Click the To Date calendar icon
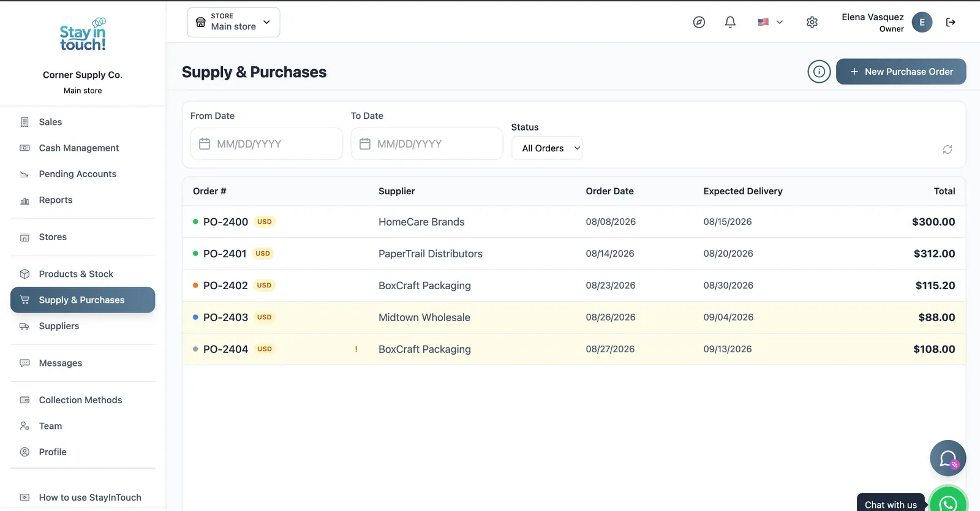Viewport: 980px width, 511px height. (x=365, y=144)
